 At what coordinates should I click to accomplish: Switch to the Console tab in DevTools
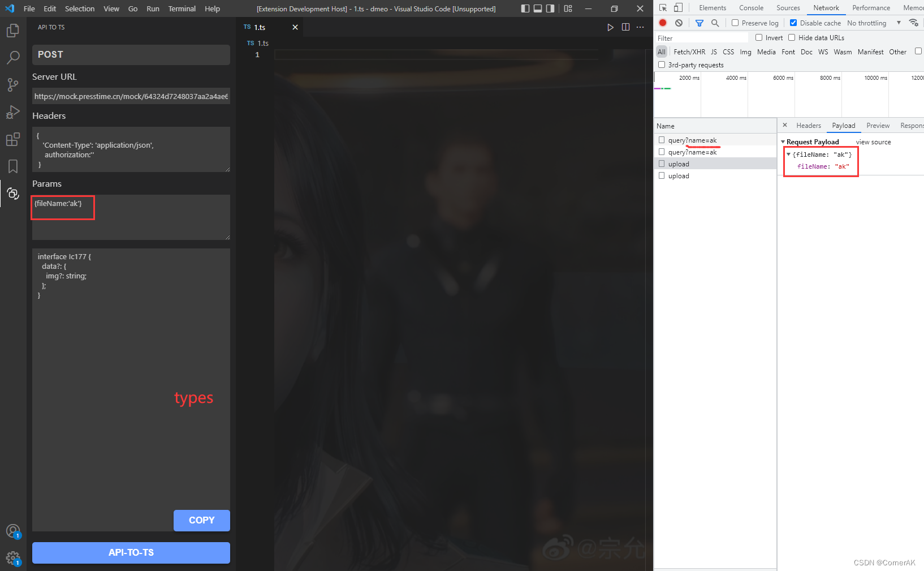(x=751, y=7)
